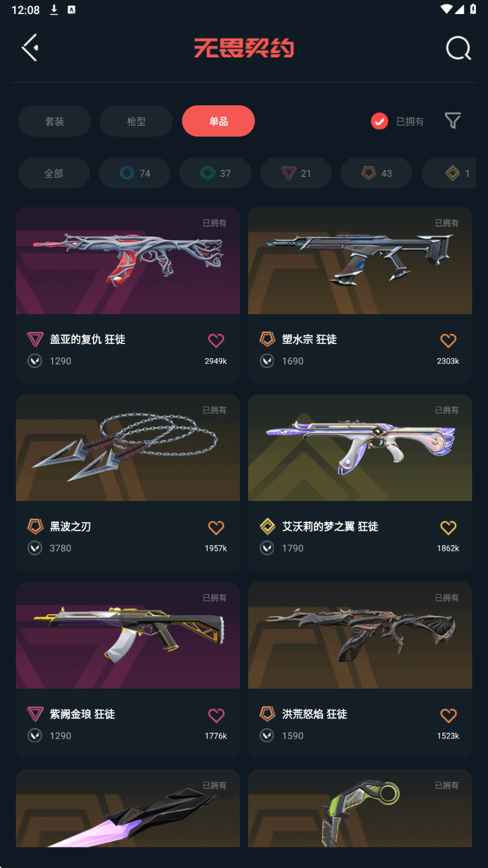Filter by orange tier with 43 items
Viewport: 488px width, 868px height.
pyautogui.click(x=376, y=173)
